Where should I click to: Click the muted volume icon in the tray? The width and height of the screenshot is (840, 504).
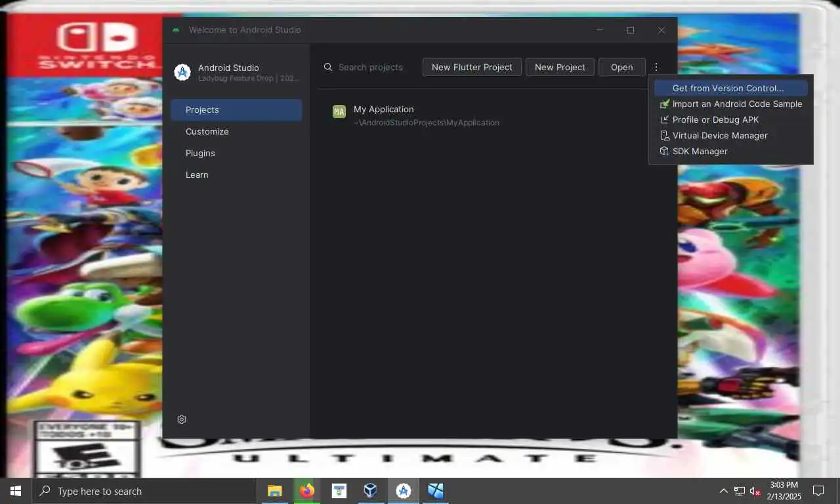point(755,491)
